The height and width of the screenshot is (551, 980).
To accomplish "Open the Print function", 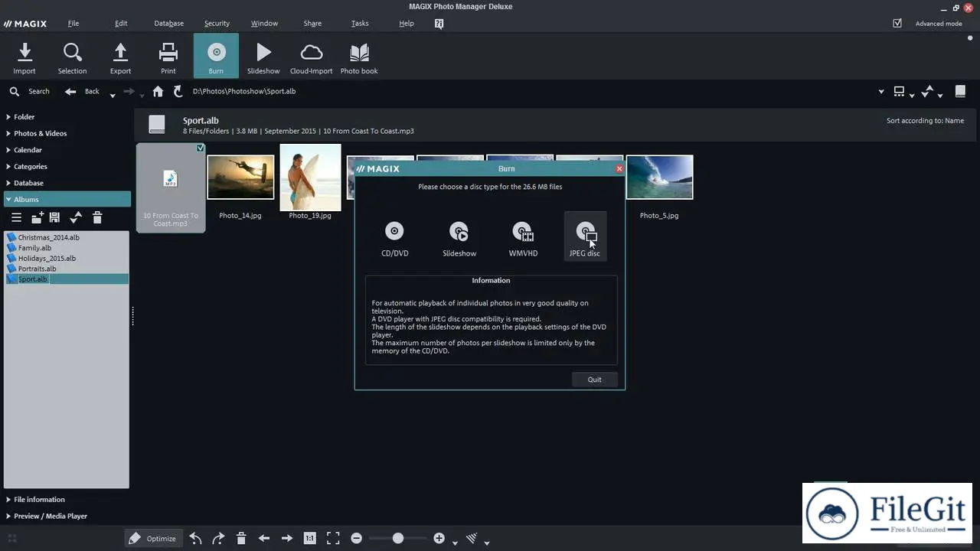I will (x=168, y=58).
